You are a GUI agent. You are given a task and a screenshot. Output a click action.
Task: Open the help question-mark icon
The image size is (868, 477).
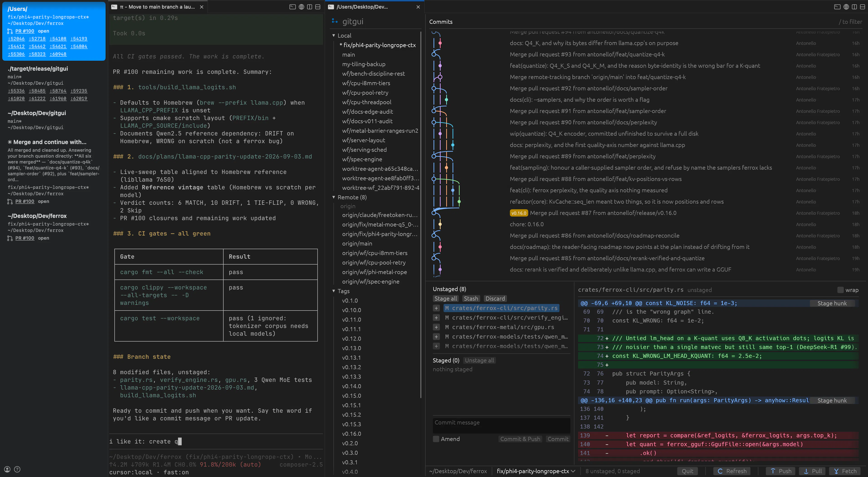point(17,469)
